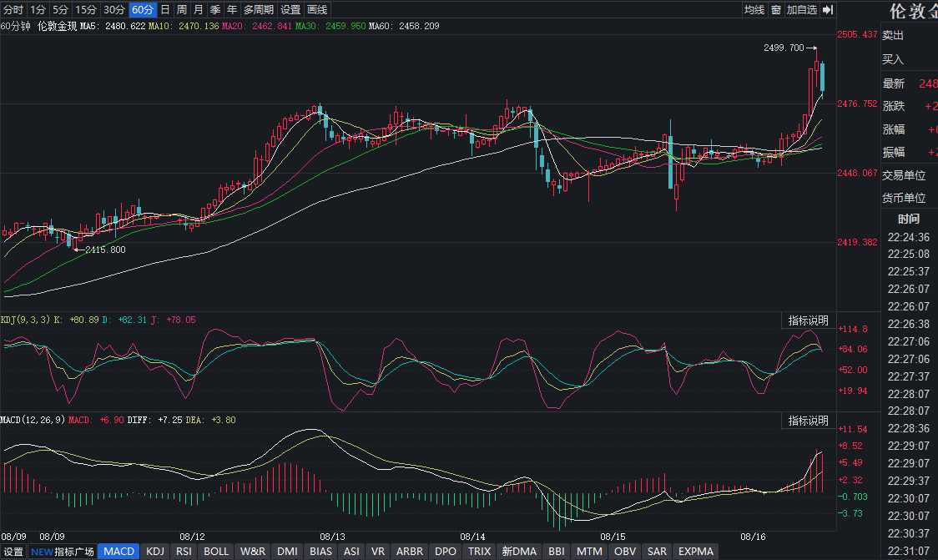
Task: Select the 新DMA indicator tab
Action: click(x=519, y=552)
